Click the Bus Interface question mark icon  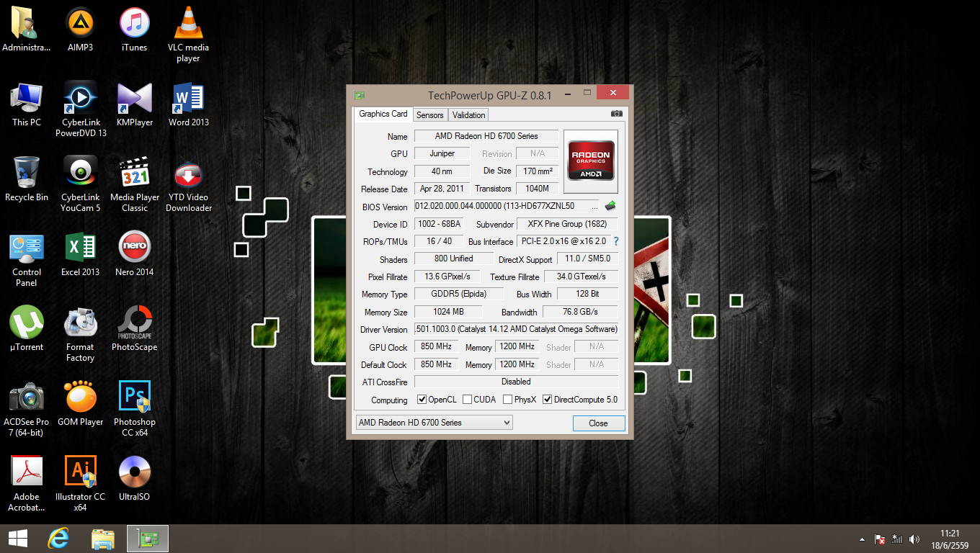pyautogui.click(x=615, y=241)
